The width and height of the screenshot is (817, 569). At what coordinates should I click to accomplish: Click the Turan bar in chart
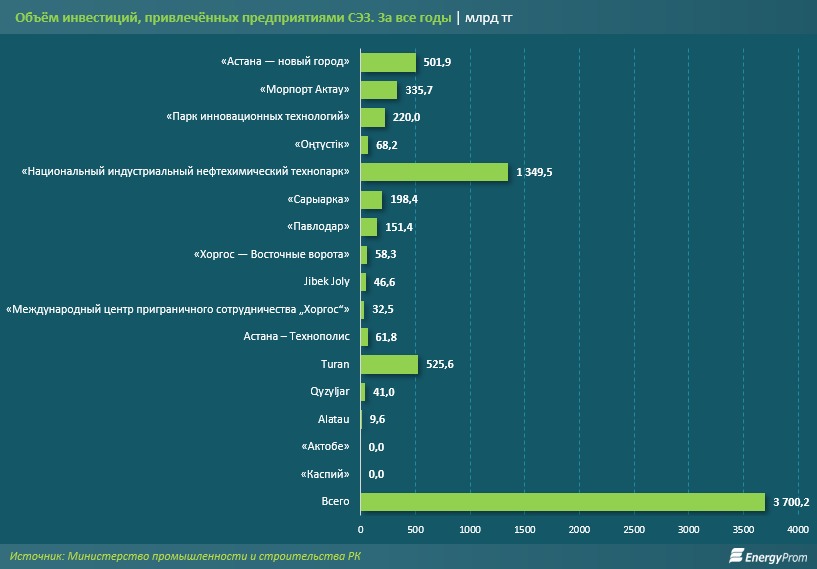[389, 364]
